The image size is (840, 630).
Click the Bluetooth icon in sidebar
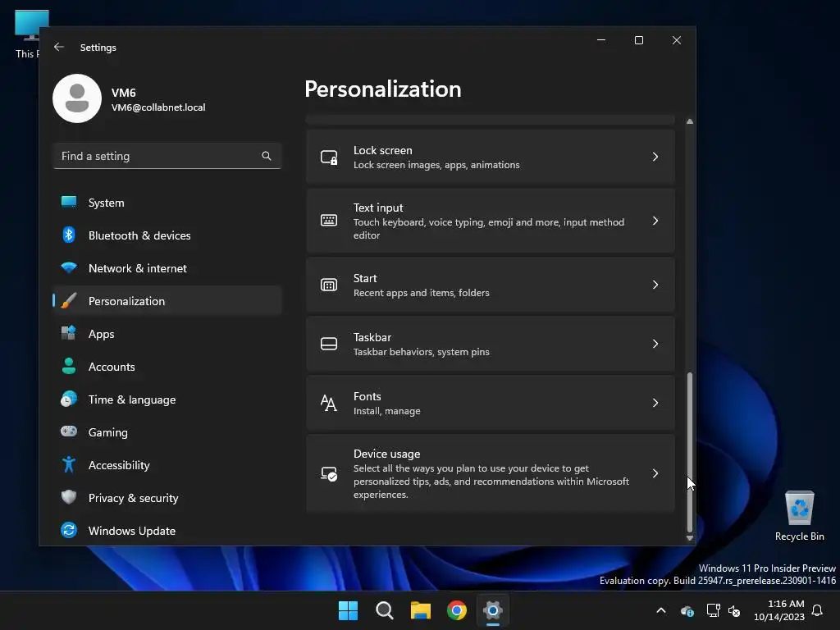click(x=69, y=235)
